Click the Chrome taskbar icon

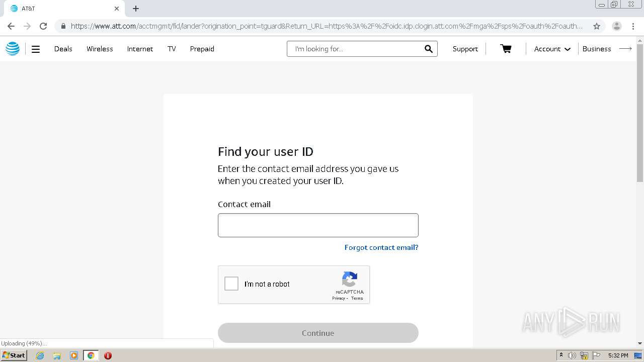click(91, 355)
